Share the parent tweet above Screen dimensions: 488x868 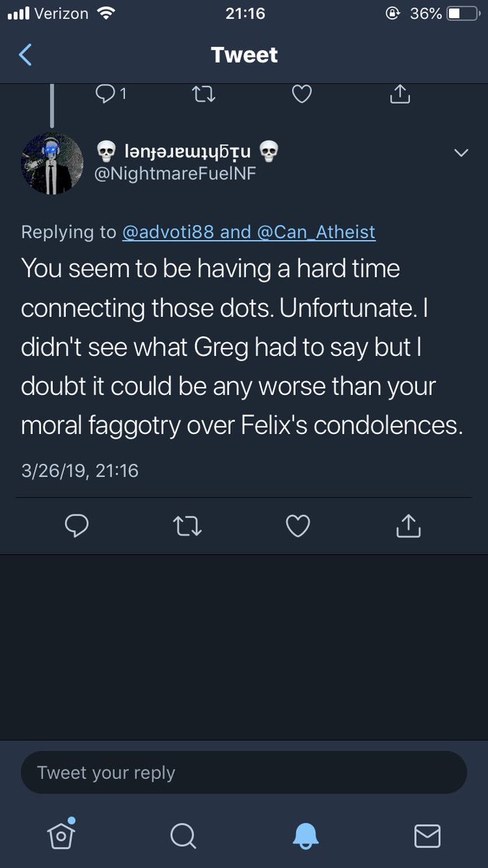pos(400,93)
